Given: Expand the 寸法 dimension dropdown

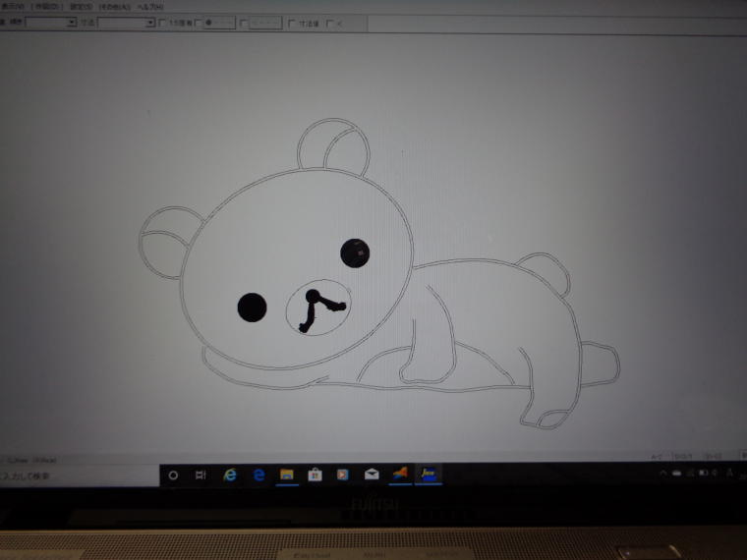Looking at the screenshot, I should coord(149,23).
